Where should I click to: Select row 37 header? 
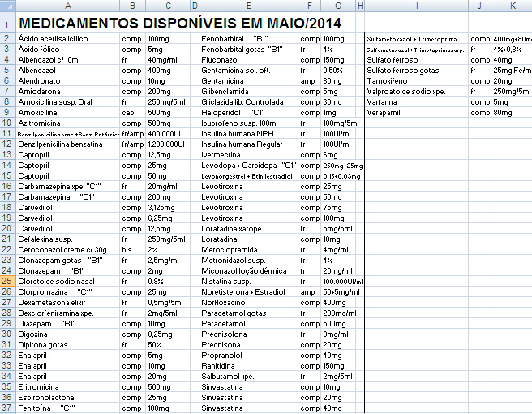click(x=6, y=408)
